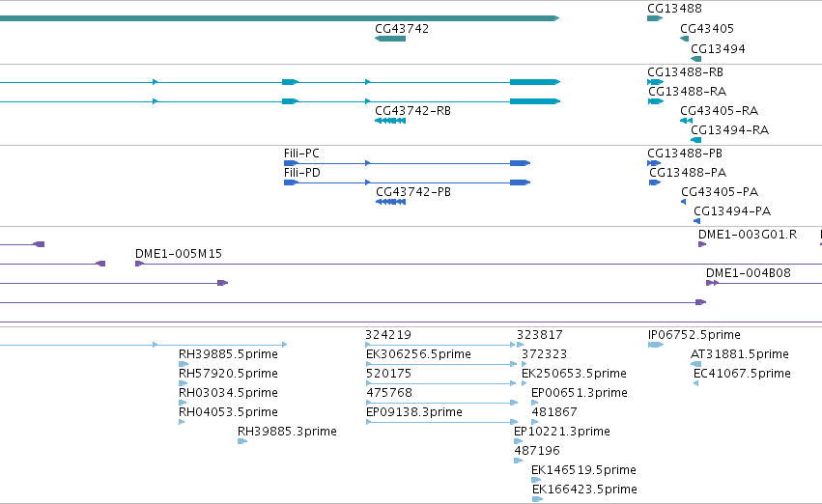
Task: Click the CG13488 gene label
Action: point(674,9)
